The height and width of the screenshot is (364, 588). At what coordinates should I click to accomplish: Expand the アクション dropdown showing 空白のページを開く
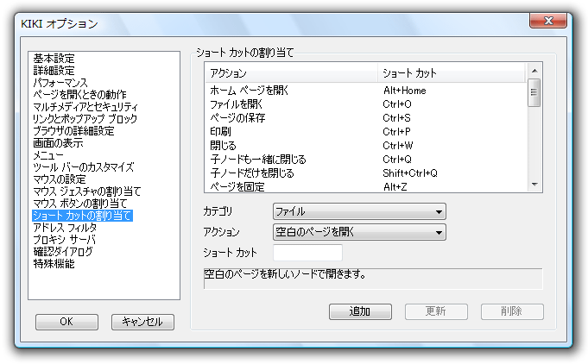tap(359, 232)
